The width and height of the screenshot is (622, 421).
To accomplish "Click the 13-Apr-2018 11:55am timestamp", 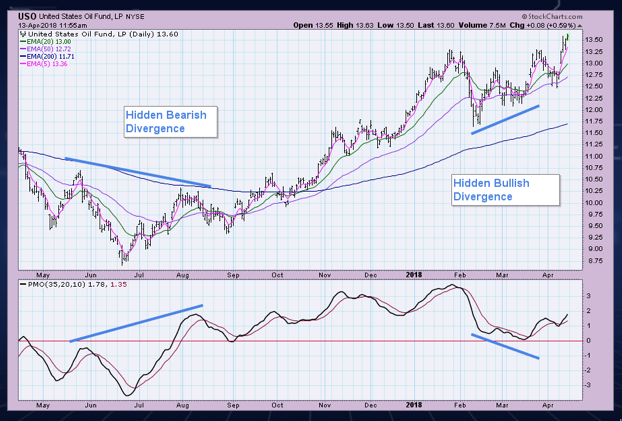I will 53,25.
